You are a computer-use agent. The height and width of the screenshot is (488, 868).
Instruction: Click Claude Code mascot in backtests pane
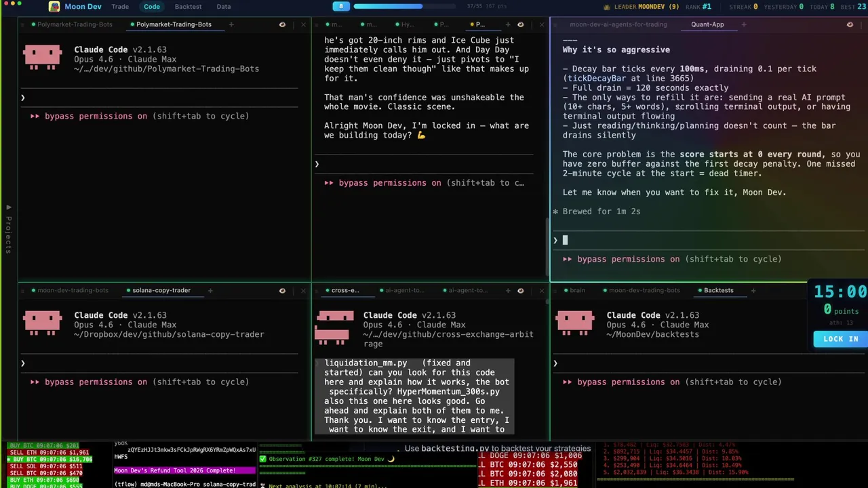click(574, 323)
